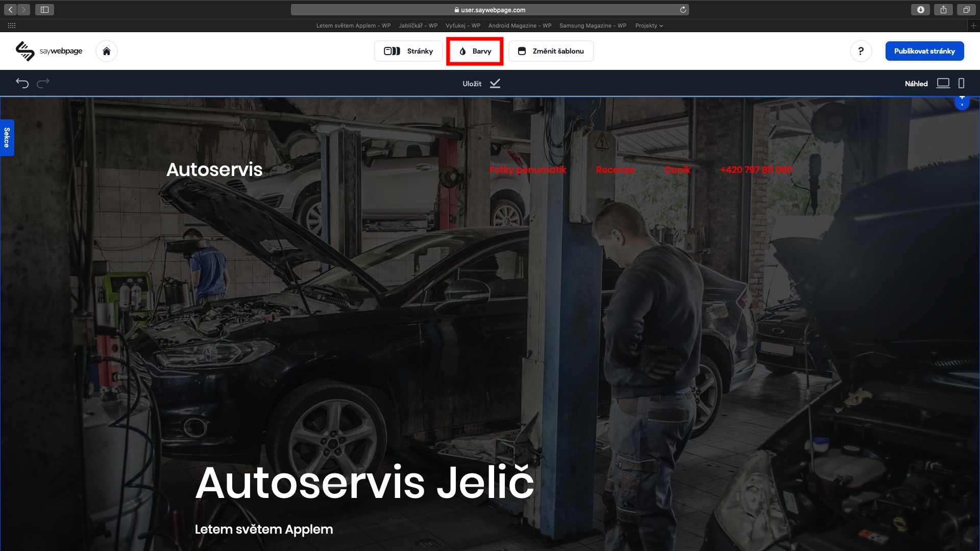Click Změnit šablonu button
980x551 pixels.
[x=551, y=51]
